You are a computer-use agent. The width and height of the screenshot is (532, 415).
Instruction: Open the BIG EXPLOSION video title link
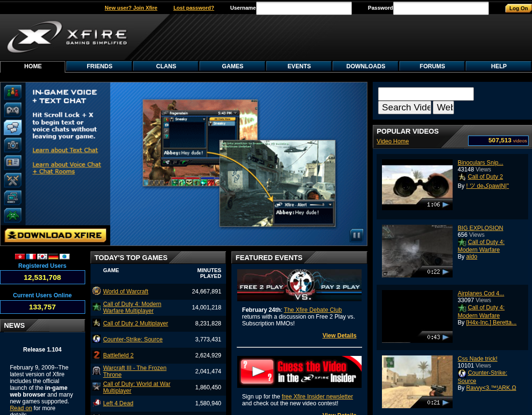pos(480,228)
